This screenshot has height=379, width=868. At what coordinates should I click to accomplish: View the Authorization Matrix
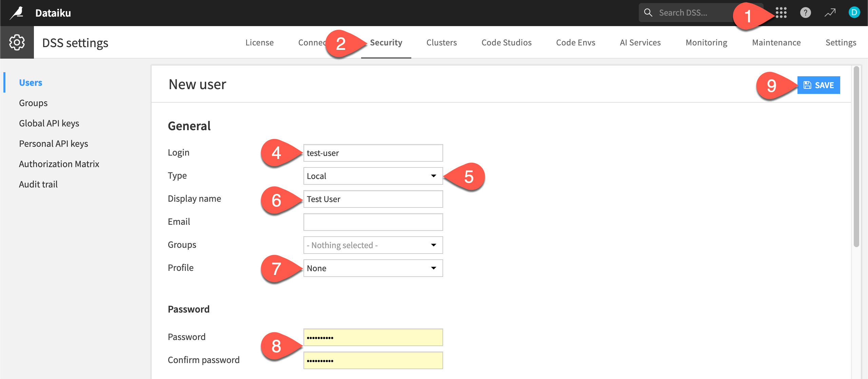tap(59, 164)
